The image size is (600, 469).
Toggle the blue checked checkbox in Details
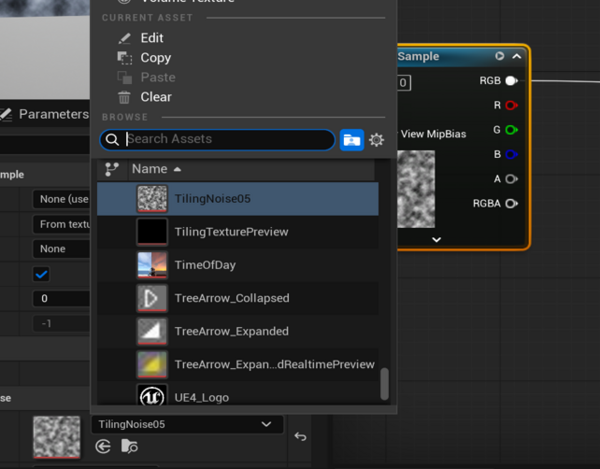click(41, 274)
